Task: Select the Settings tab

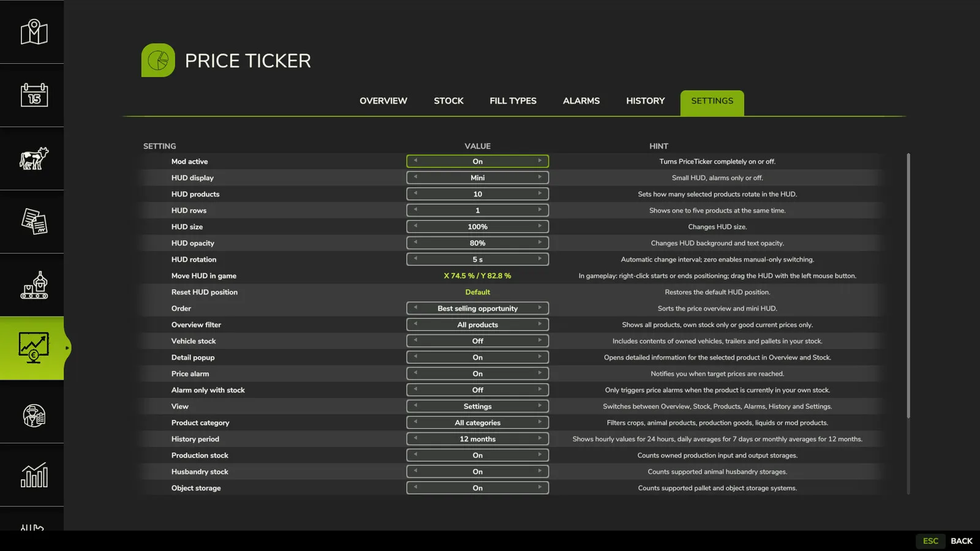Action: pyautogui.click(x=712, y=102)
